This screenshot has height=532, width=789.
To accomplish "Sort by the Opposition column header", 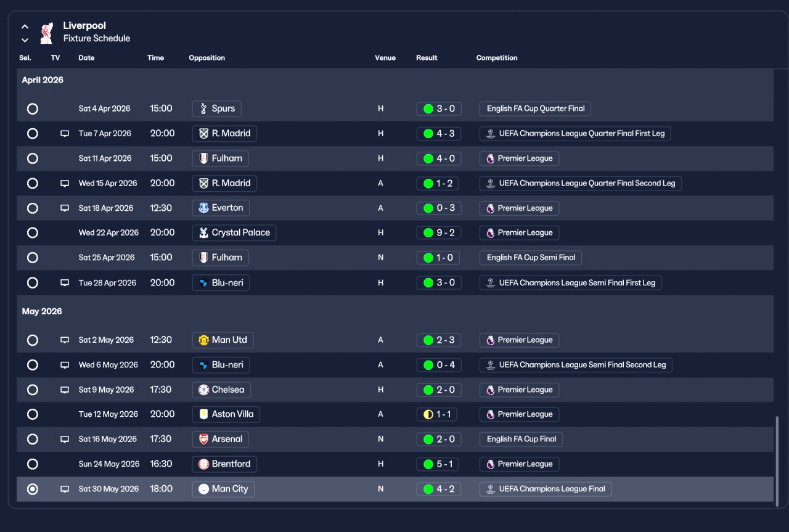I will click(x=206, y=58).
